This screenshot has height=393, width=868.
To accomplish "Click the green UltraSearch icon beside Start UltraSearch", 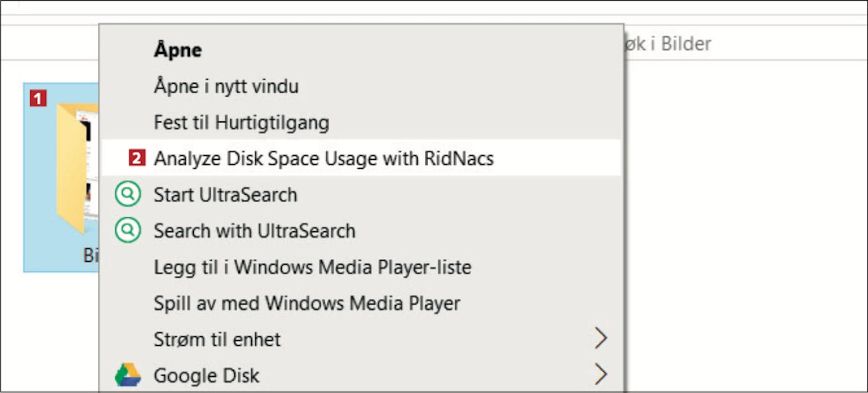I will [x=127, y=195].
